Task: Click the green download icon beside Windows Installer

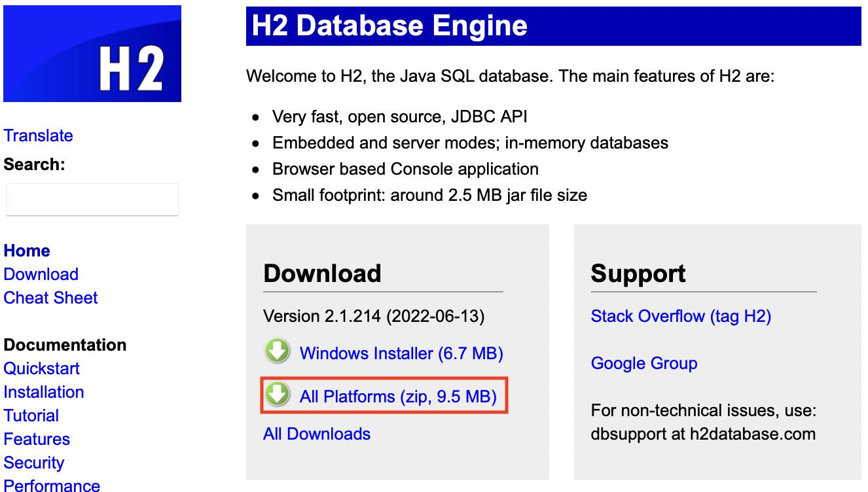Action: coord(278,351)
